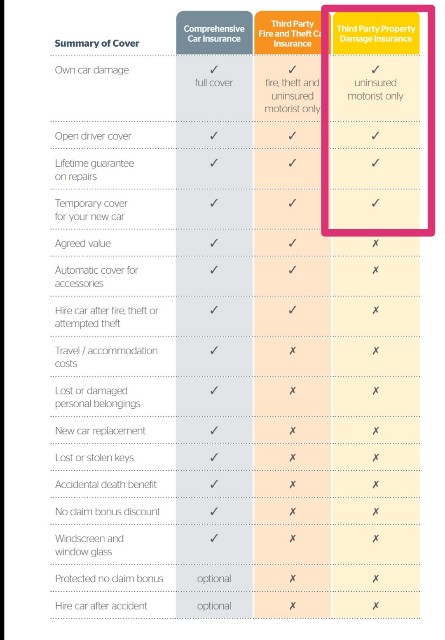Click Fire and Theft cross for Travel / accommodation
This screenshot has width=445, height=640.
[292, 351]
